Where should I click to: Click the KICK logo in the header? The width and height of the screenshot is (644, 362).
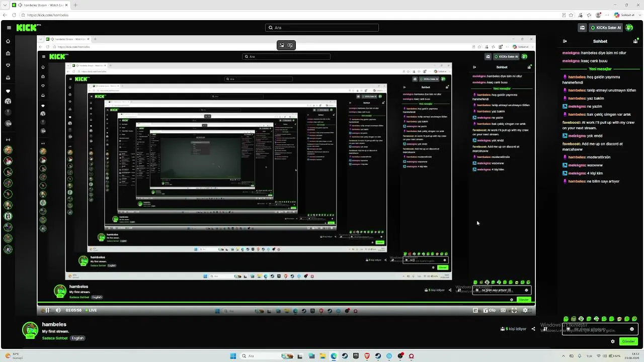click(26, 28)
